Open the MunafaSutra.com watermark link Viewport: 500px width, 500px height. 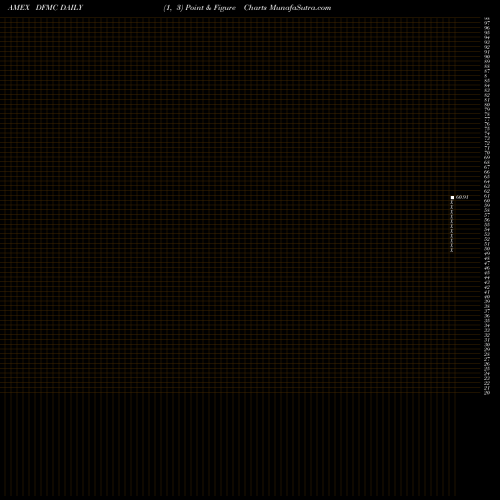coord(300,7)
